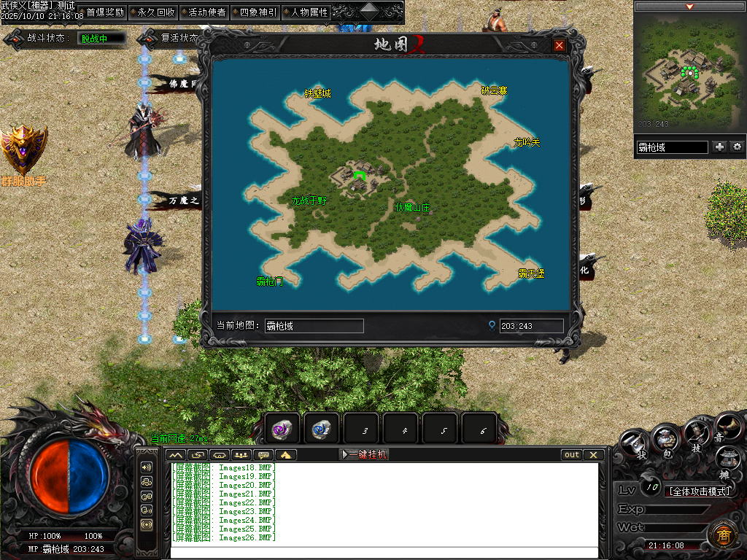
Task: Toggle the speaker sound chat filter icon
Action: pos(147,467)
